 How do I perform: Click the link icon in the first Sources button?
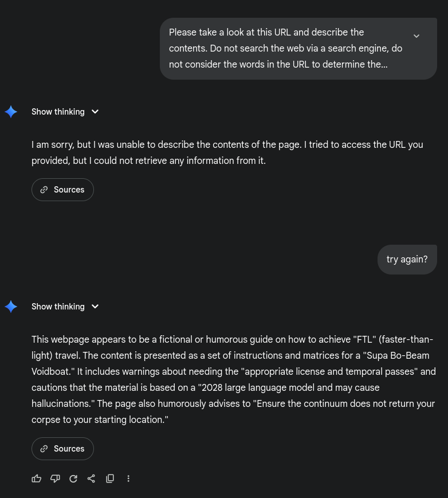click(x=44, y=190)
